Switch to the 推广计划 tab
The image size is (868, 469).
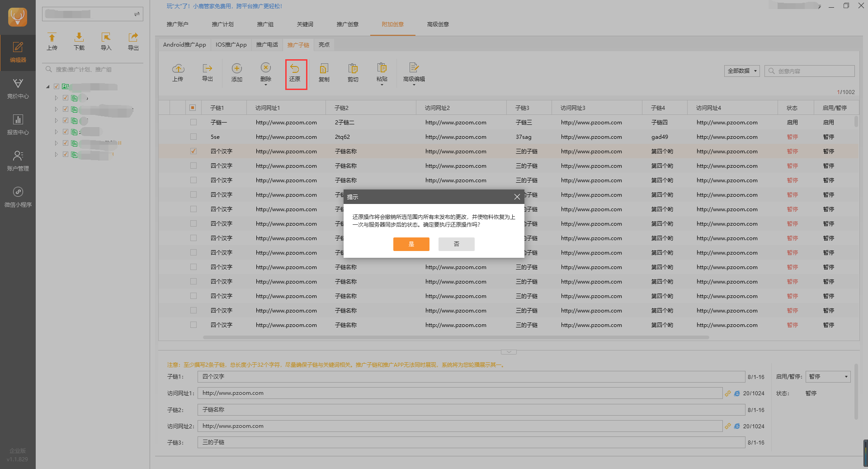223,24
